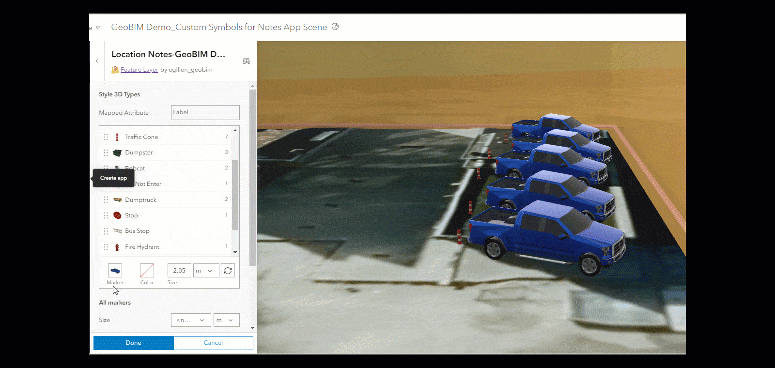This screenshot has width=775, height=368.
Task: Click the back chevron beside Location Notes title
Action: coord(97,61)
